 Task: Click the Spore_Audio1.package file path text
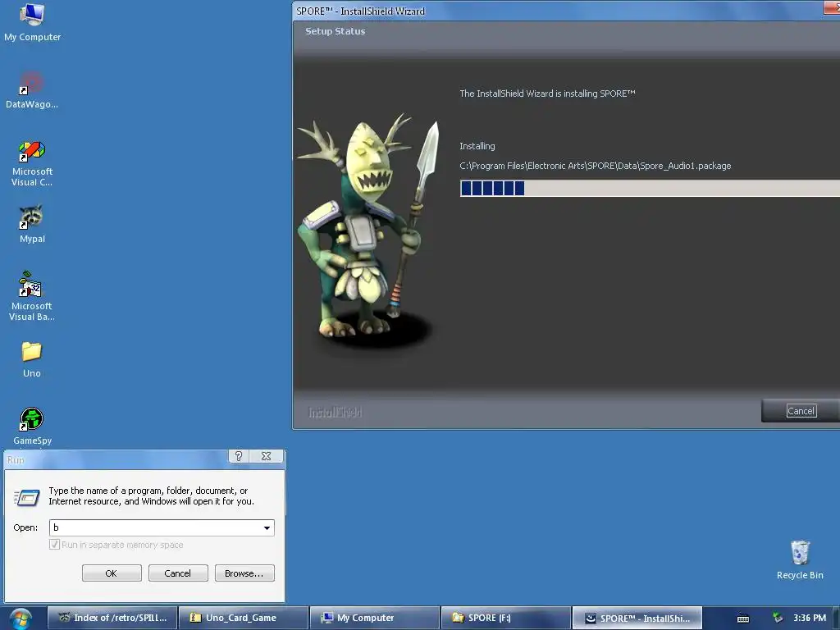596,166
